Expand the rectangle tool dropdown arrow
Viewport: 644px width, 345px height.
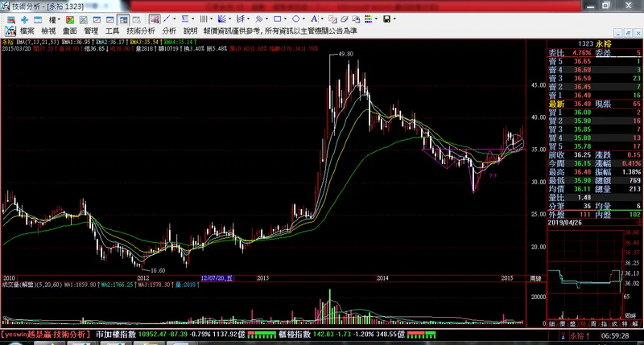pyautogui.click(x=285, y=18)
